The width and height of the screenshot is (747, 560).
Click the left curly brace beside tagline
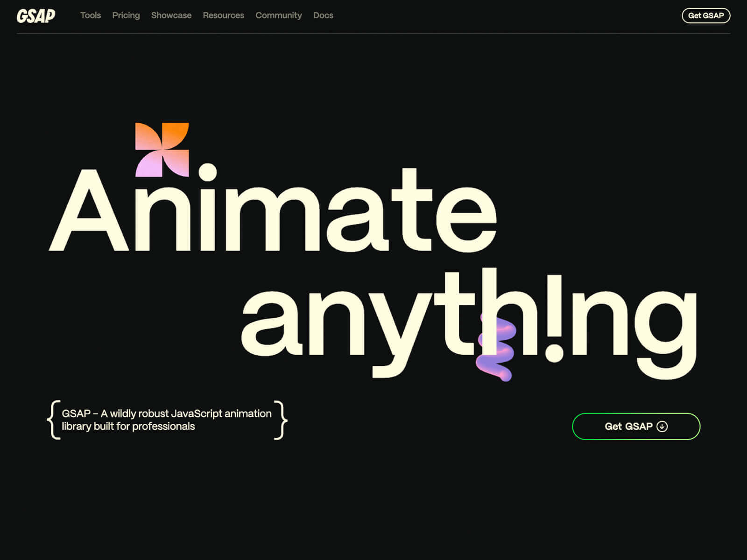click(x=54, y=420)
